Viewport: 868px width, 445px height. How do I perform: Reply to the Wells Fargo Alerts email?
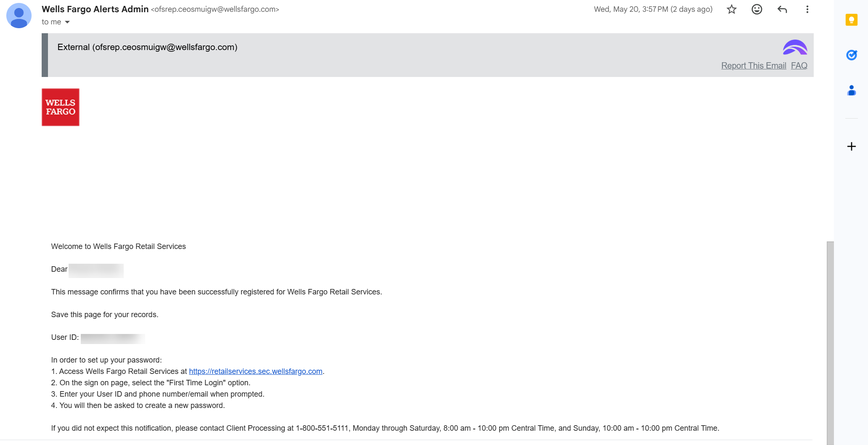[782, 9]
